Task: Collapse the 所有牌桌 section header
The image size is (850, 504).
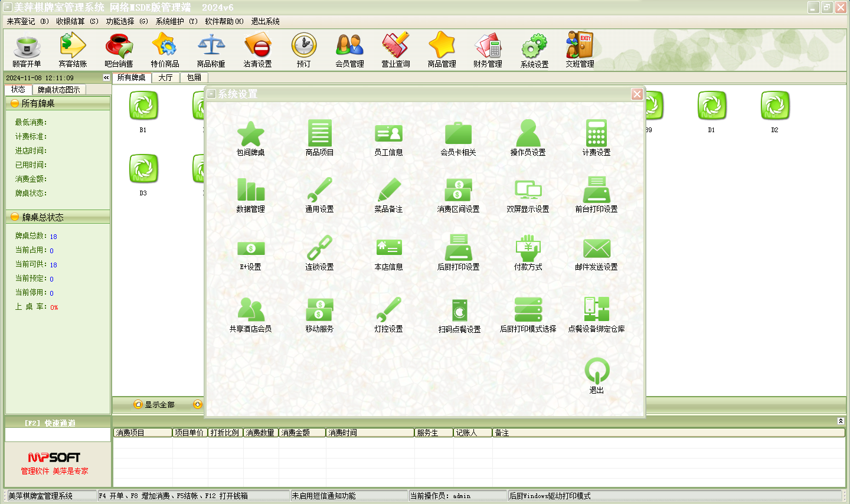Action: pos(58,103)
